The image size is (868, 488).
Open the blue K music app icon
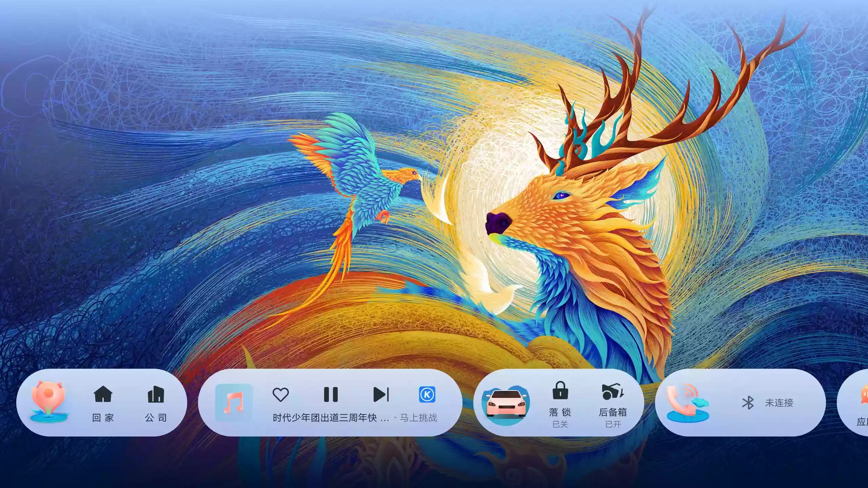(x=427, y=394)
